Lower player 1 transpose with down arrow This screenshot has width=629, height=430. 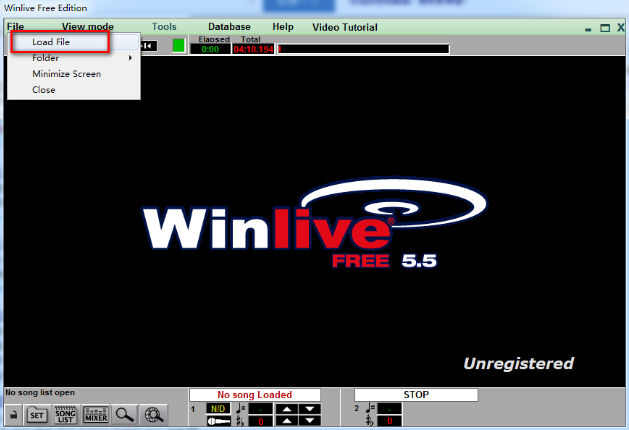(310, 421)
